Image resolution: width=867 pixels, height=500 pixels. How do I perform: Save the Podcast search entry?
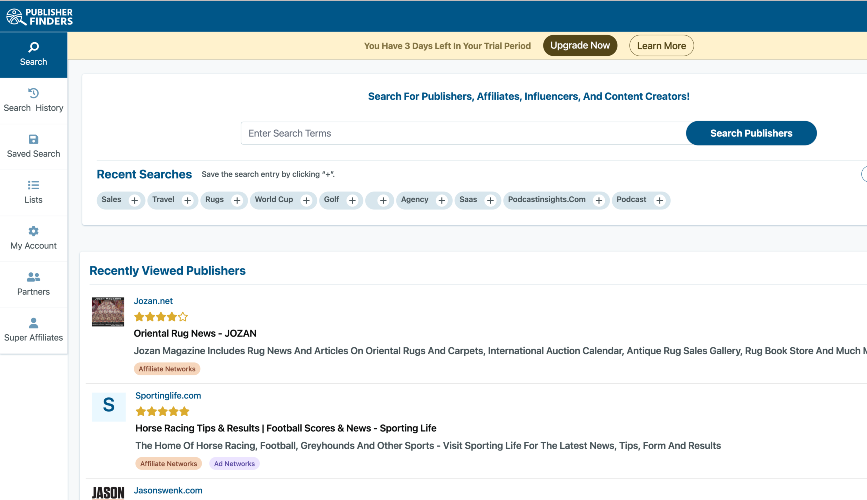658,201
